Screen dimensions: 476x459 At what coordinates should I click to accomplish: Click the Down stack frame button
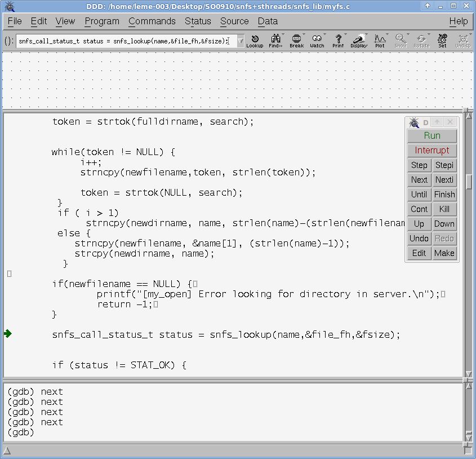(444, 224)
